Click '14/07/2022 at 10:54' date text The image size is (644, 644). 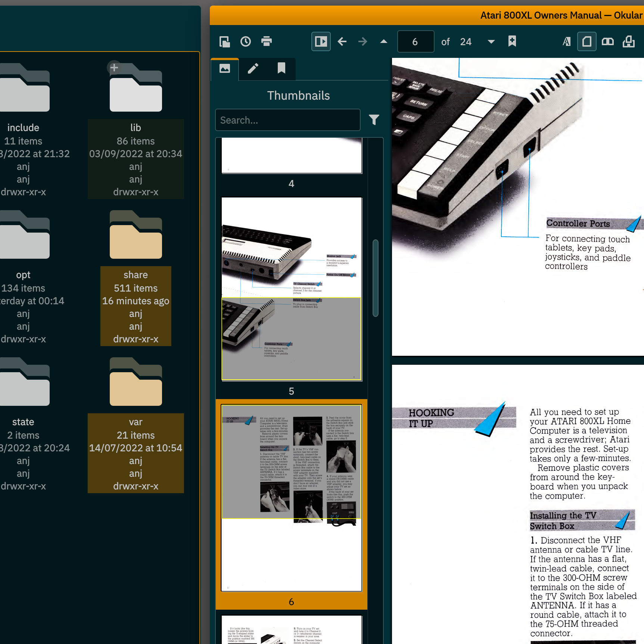pos(136,448)
